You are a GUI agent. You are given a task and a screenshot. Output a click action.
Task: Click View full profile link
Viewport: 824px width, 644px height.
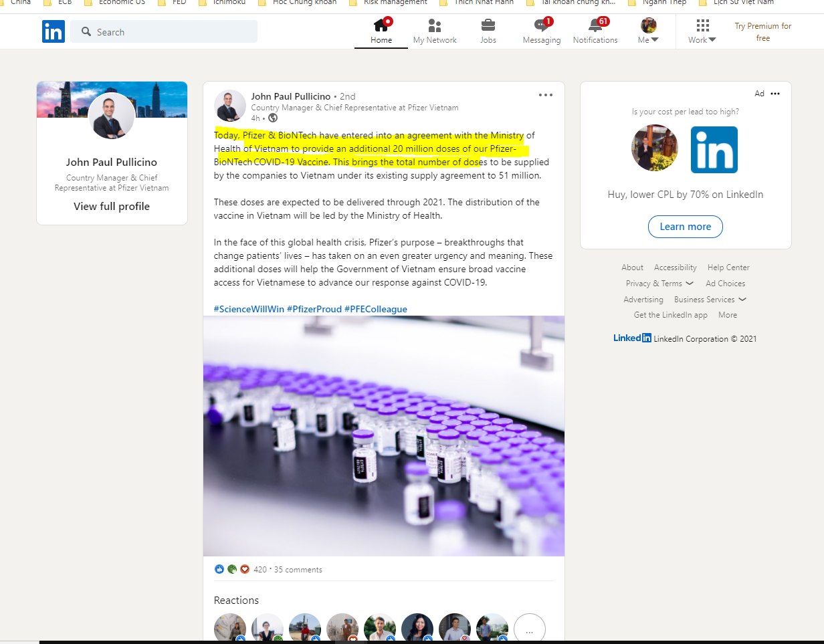[x=112, y=206]
